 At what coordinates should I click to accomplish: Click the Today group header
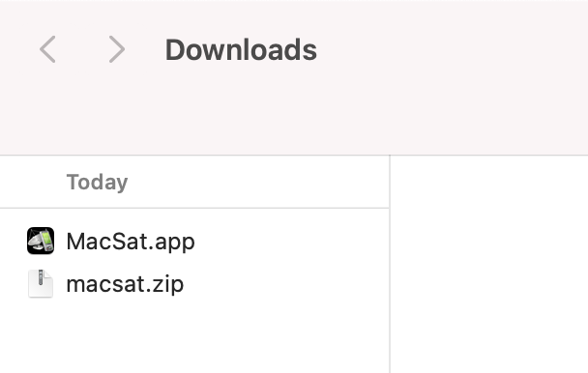[97, 183]
